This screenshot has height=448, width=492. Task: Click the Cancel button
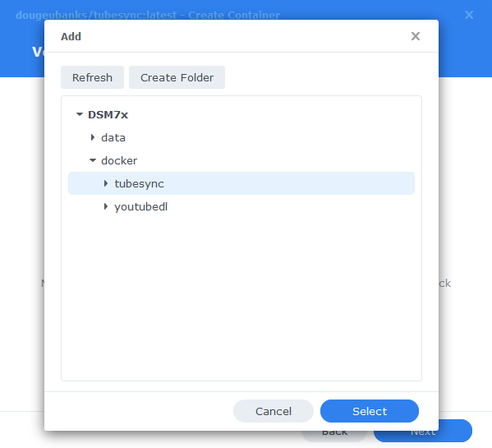(x=274, y=411)
